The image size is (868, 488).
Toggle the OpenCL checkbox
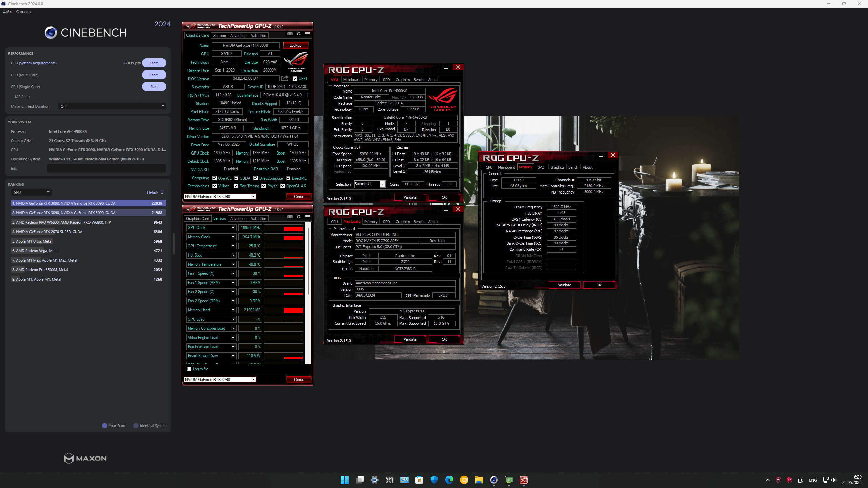click(214, 178)
